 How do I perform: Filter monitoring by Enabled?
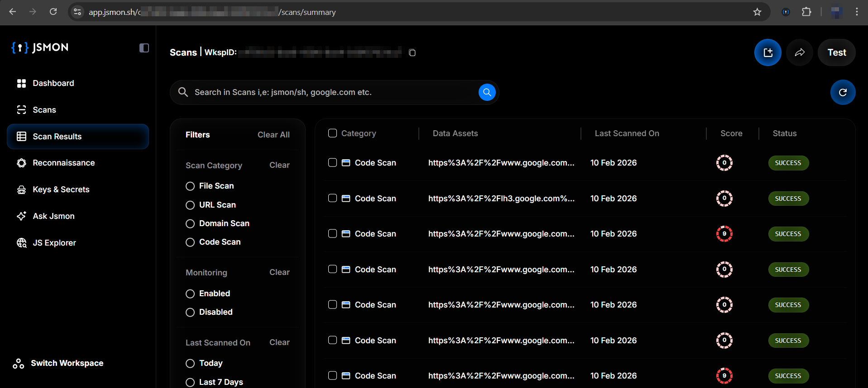(190, 294)
